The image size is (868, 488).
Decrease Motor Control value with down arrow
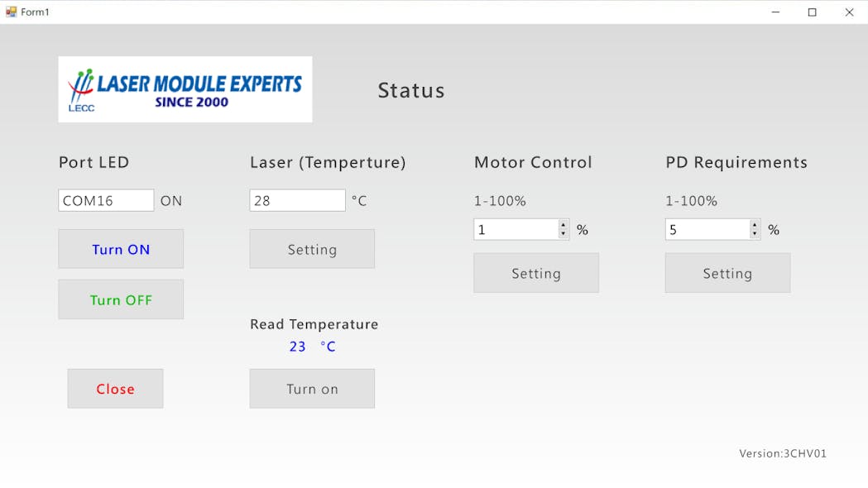click(563, 234)
